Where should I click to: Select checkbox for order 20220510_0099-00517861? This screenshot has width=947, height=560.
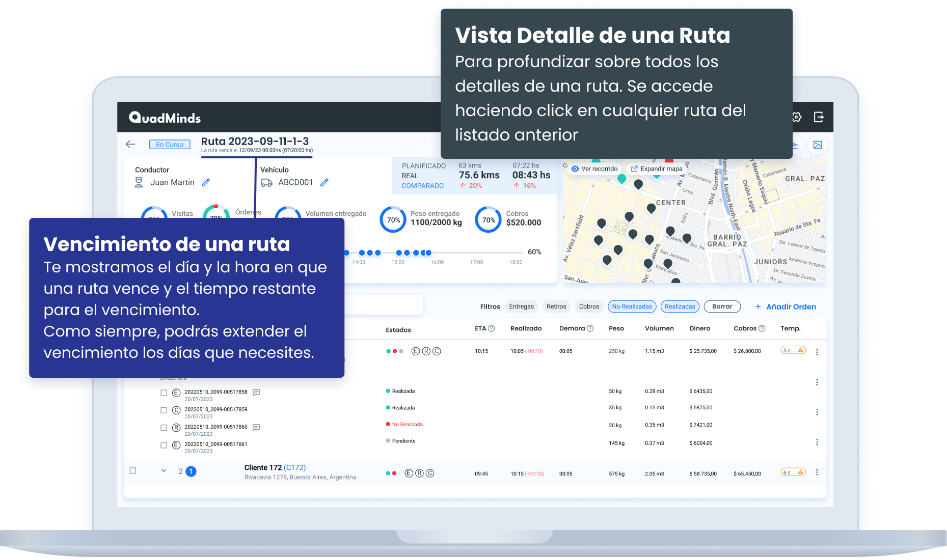pos(164,445)
